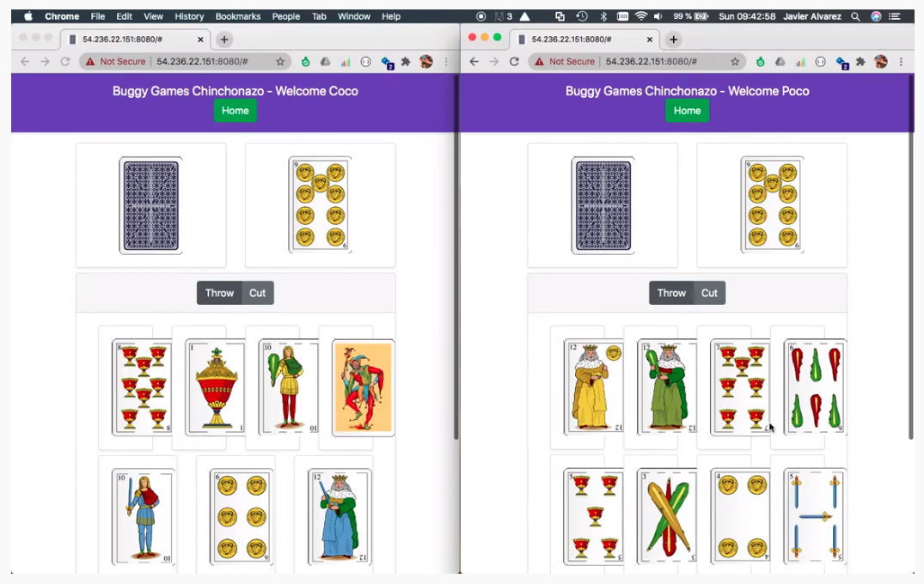
Task: Select the 3 of clubs card in Poco's hand
Action: [x=667, y=517]
